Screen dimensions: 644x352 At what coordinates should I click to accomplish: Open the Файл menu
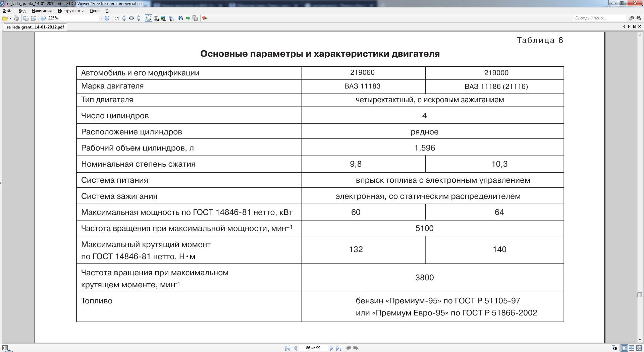[7, 11]
